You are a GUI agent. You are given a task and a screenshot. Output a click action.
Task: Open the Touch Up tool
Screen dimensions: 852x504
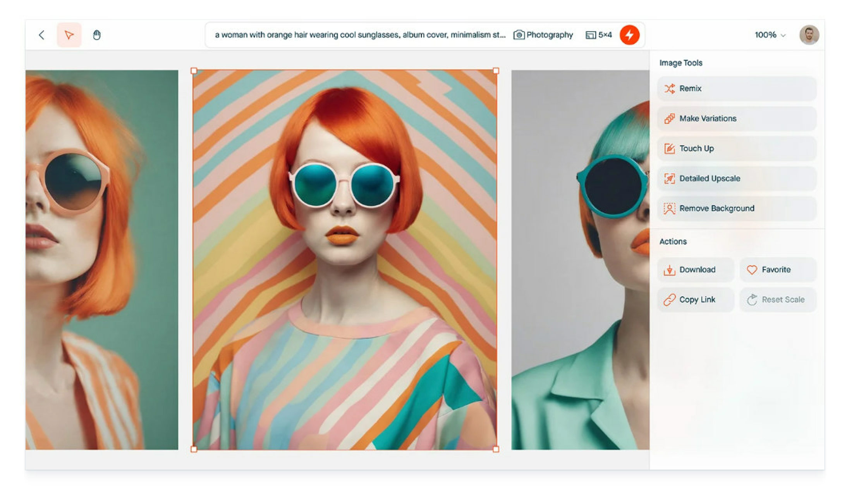(737, 149)
